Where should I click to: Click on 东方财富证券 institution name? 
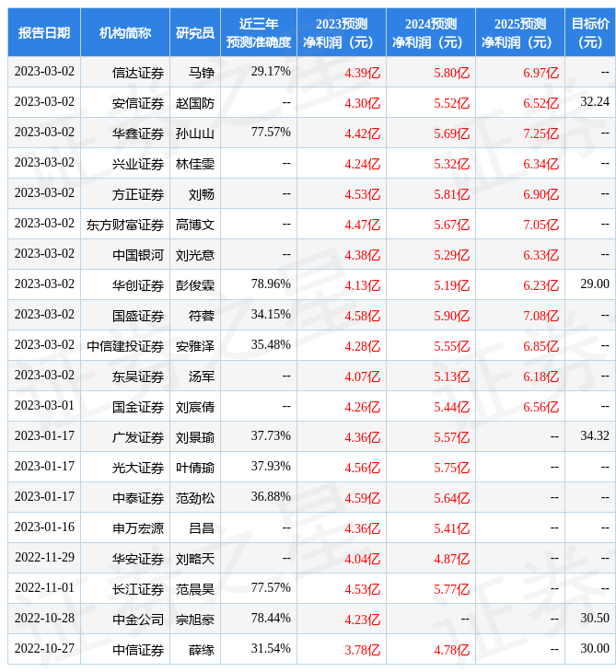tap(125, 224)
